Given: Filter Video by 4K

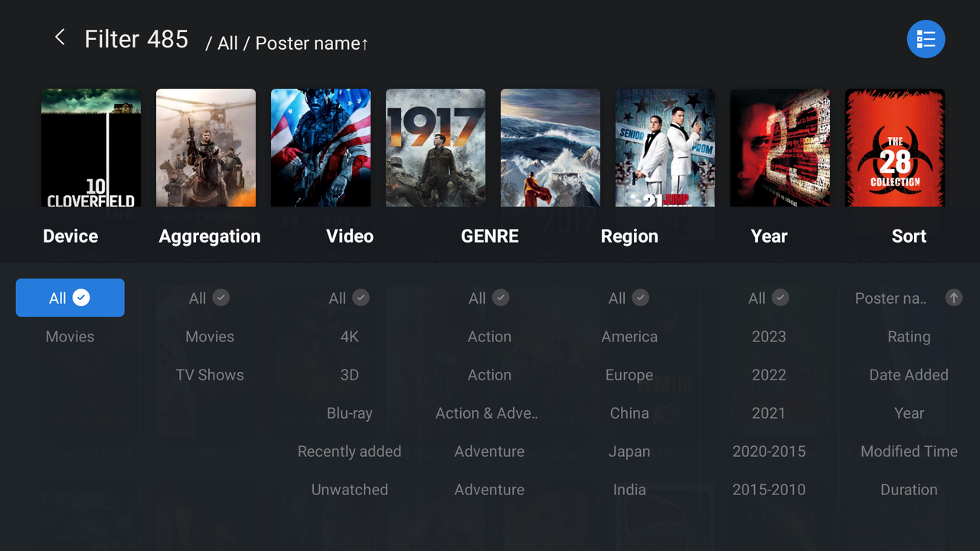Looking at the screenshot, I should 350,336.
